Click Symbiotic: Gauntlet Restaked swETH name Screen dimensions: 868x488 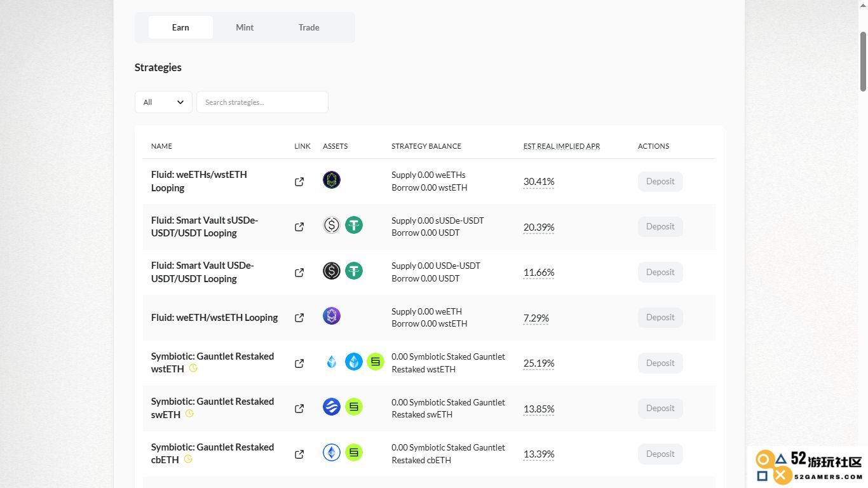(x=212, y=408)
